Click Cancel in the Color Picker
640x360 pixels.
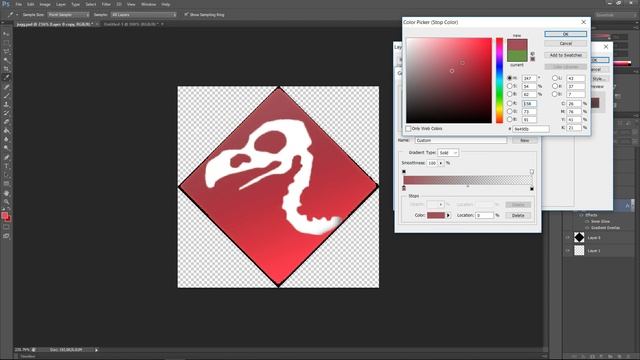(565, 43)
